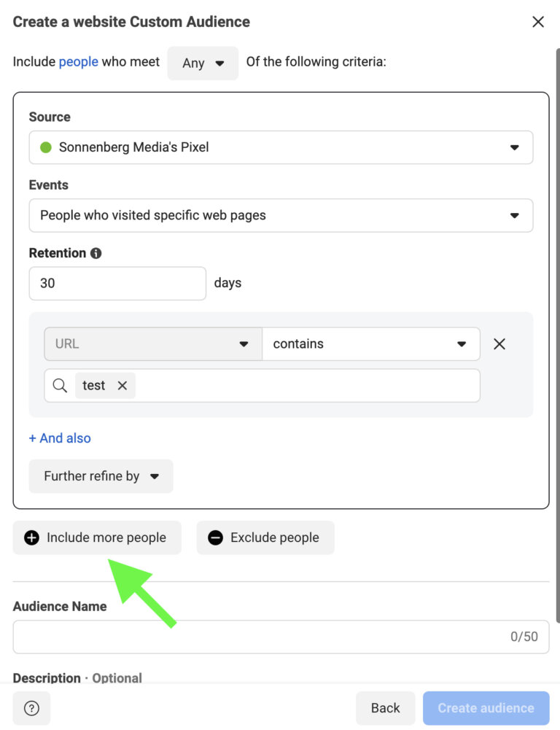Open the help question mark icon

pyautogui.click(x=31, y=707)
